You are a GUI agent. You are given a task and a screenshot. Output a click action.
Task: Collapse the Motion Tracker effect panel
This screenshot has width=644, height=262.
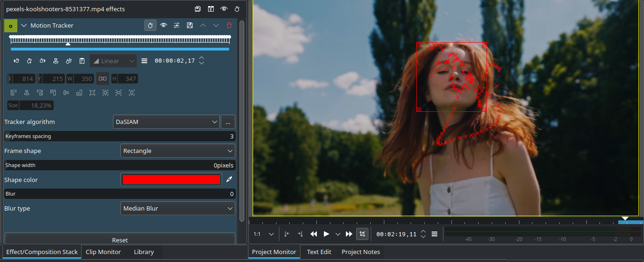pyautogui.click(x=24, y=26)
